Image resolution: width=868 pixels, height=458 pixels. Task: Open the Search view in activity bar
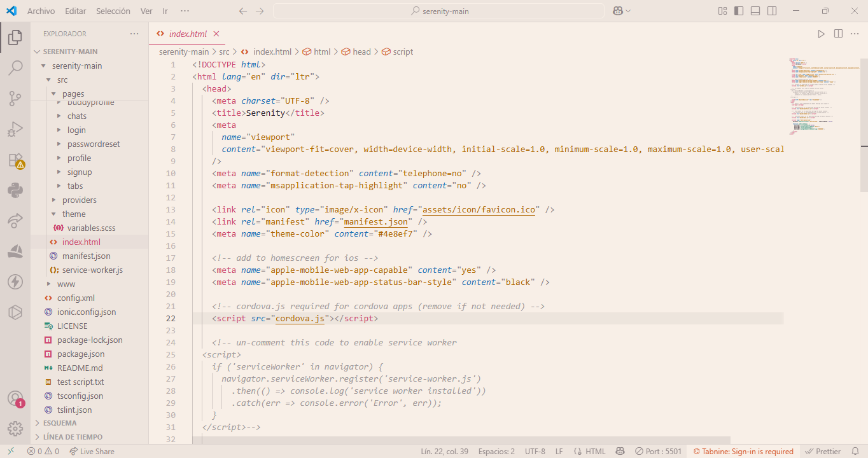click(15, 68)
